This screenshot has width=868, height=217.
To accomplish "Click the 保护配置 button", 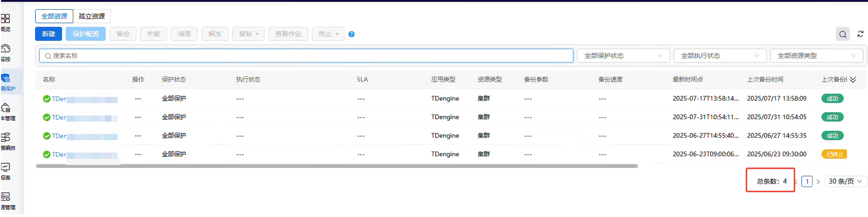I will point(86,34).
